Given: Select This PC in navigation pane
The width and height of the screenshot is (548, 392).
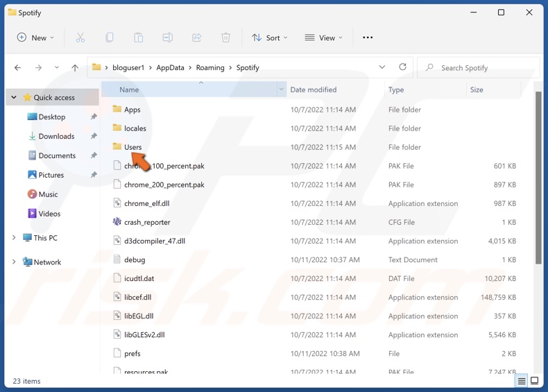Looking at the screenshot, I should pyautogui.click(x=45, y=238).
